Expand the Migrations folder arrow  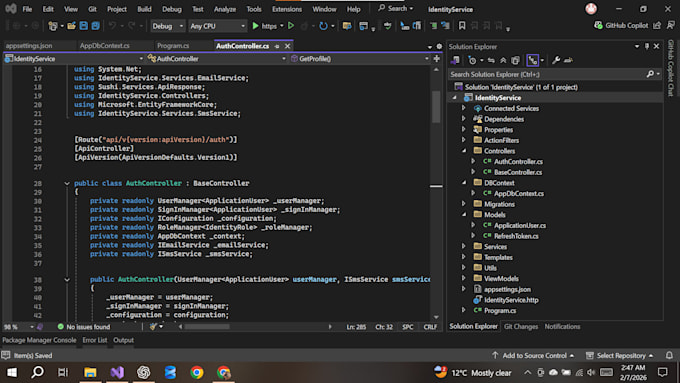(464, 204)
